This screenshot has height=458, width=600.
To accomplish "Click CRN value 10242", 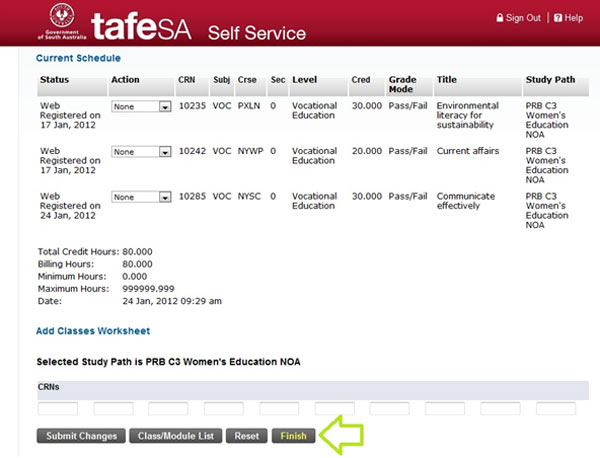I will (192, 151).
